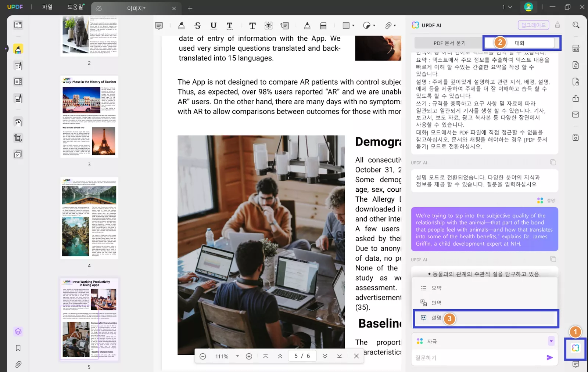The image size is (588, 372).
Task: Open search magnifier in right sidebar
Action: tap(576, 25)
